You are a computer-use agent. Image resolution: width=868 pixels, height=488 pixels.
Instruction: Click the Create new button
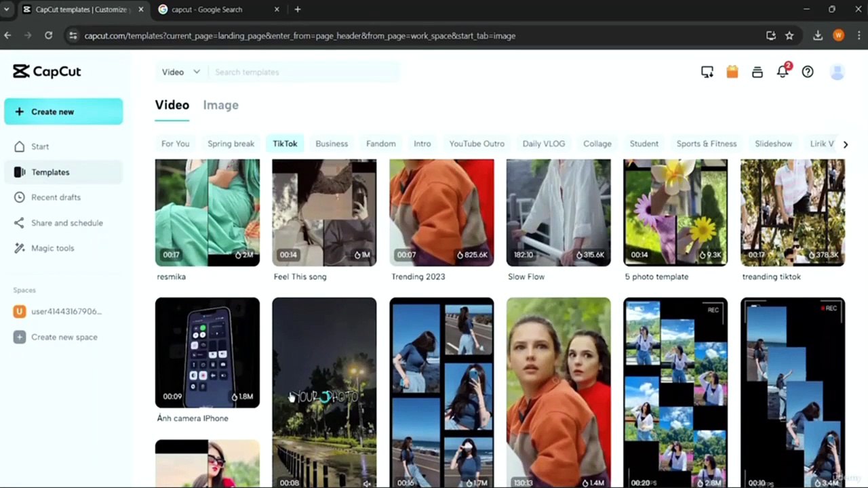coord(64,112)
